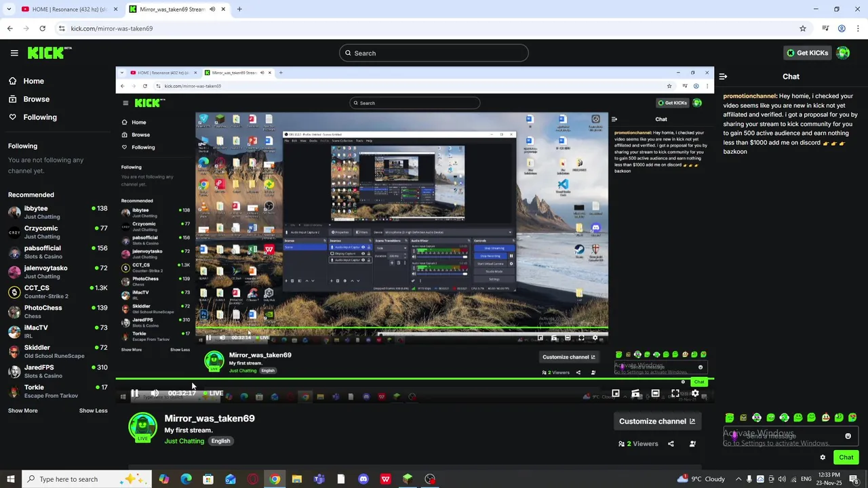Switch to HOME Resonance browser tab

(x=68, y=9)
